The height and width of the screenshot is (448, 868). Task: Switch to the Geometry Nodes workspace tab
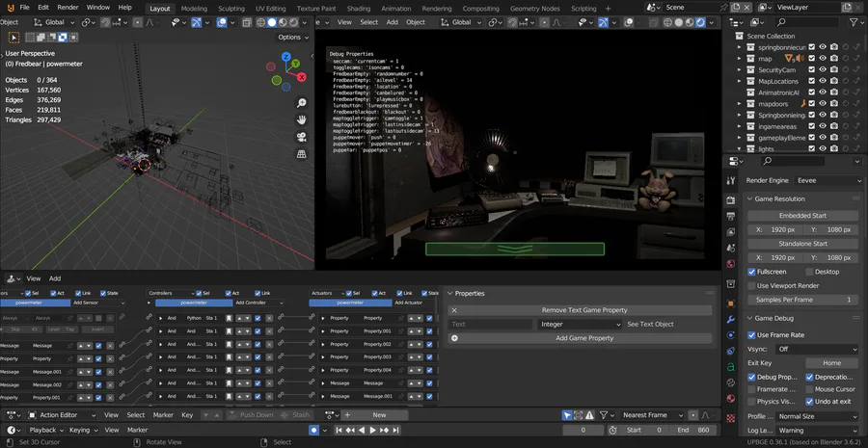pyautogui.click(x=535, y=8)
